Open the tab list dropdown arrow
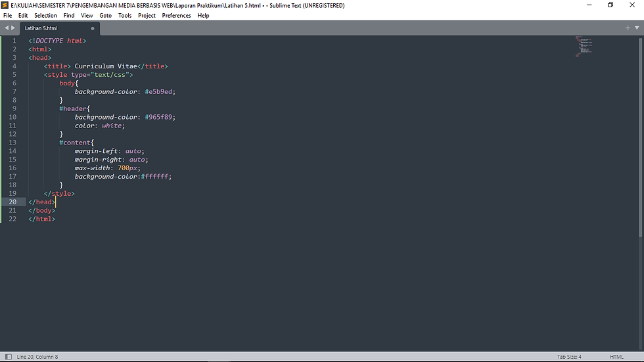 [637, 28]
